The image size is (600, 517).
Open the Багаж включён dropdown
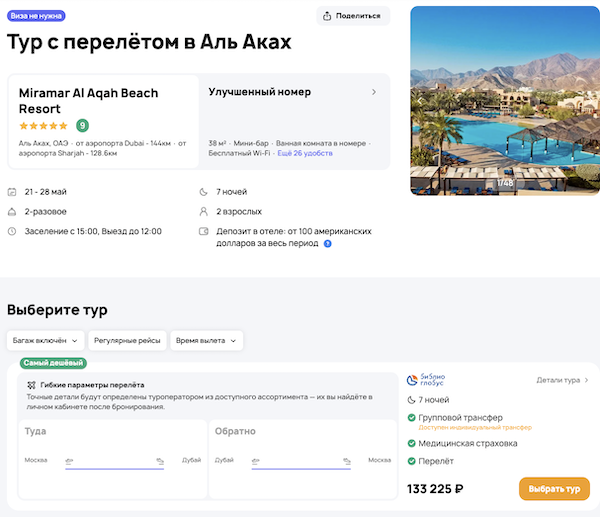[x=45, y=341]
